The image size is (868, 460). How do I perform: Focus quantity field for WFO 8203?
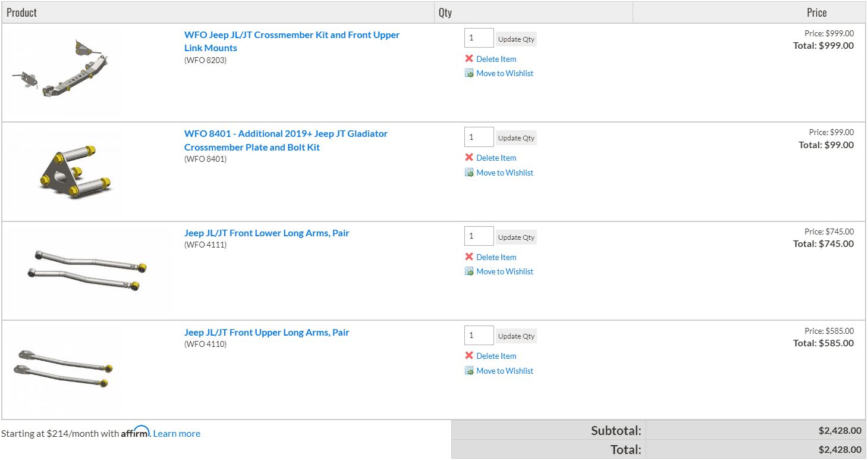click(x=479, y=37)
